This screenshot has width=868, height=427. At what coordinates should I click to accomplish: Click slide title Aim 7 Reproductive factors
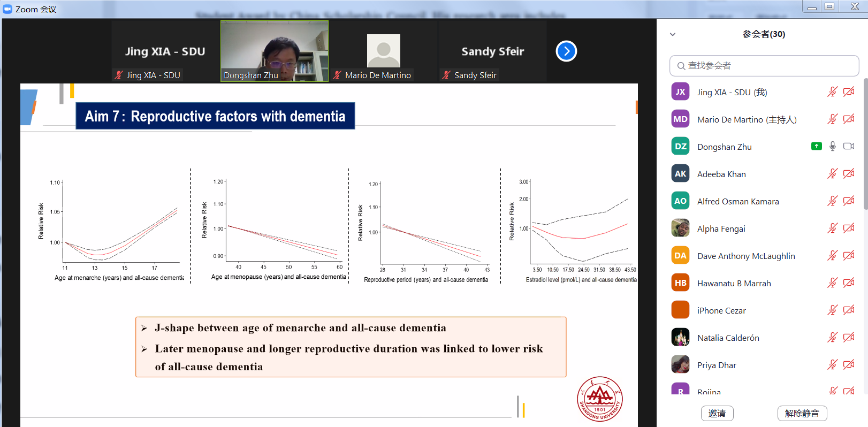pos(215,116)
